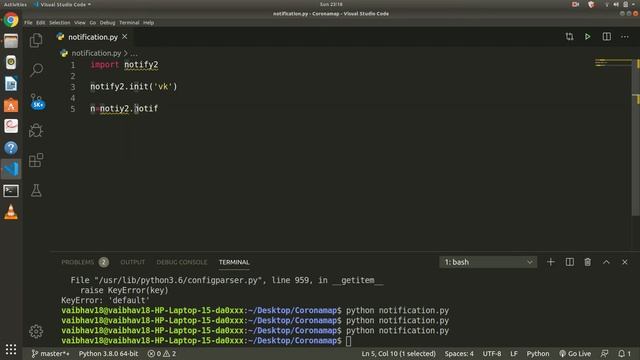Open the Terminal app from the dock
Screen dimensions: 640x360
11,191
